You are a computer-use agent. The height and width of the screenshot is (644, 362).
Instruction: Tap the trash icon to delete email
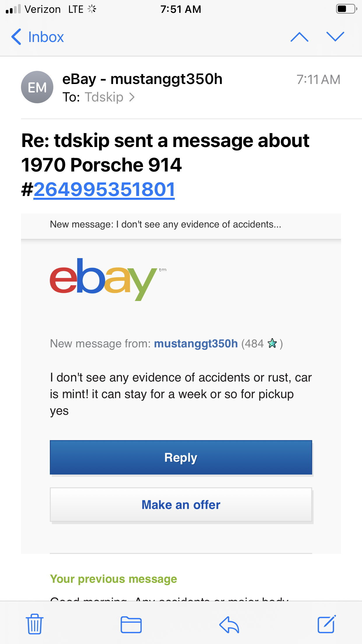click(x=35, y=624)
